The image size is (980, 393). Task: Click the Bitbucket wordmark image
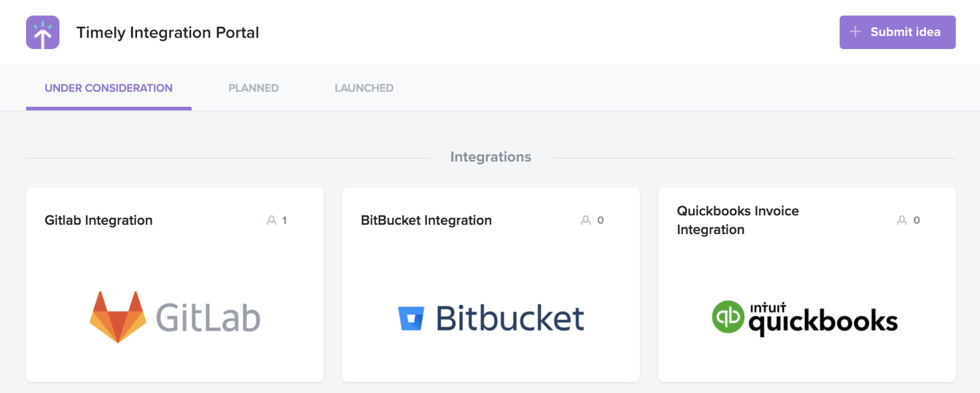[510, 318]
